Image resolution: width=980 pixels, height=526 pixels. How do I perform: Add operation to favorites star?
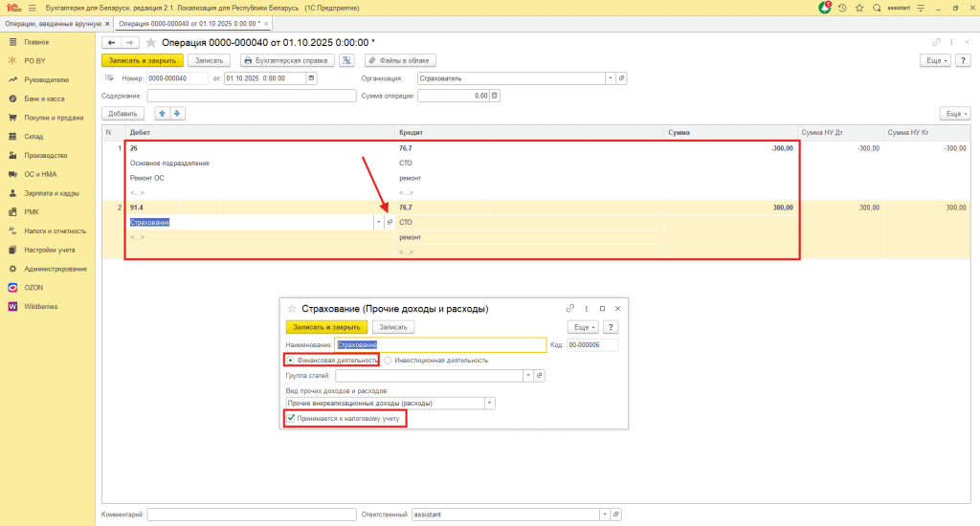[150, 42]
